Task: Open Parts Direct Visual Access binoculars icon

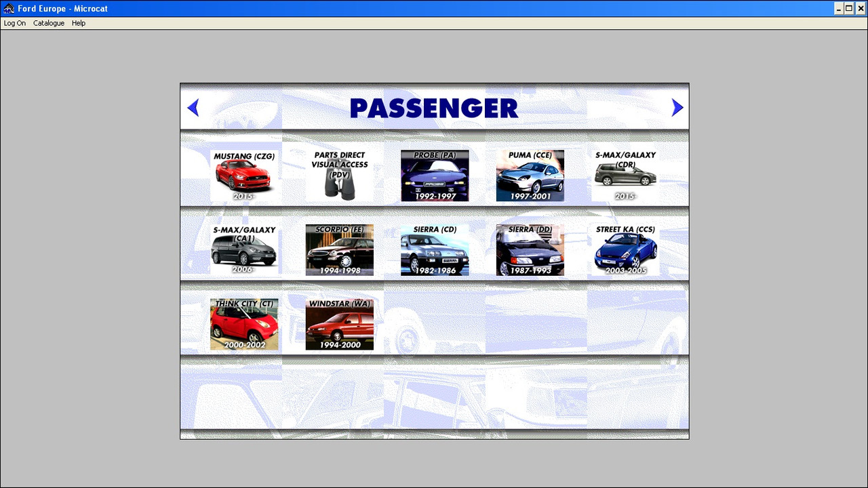Action: click(x=340, y=176)
